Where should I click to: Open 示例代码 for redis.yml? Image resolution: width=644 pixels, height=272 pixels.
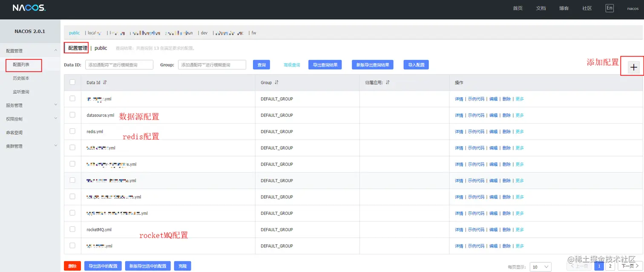tap(476, 131)
